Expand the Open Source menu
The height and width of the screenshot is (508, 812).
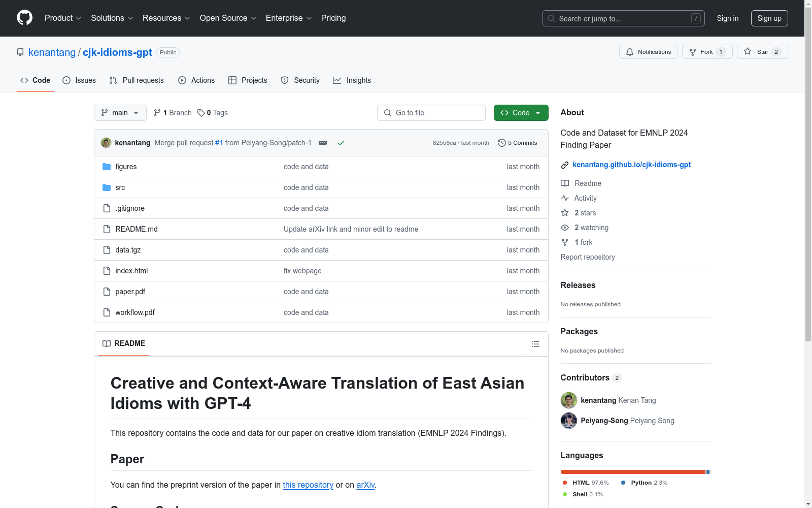coord(228,18)
